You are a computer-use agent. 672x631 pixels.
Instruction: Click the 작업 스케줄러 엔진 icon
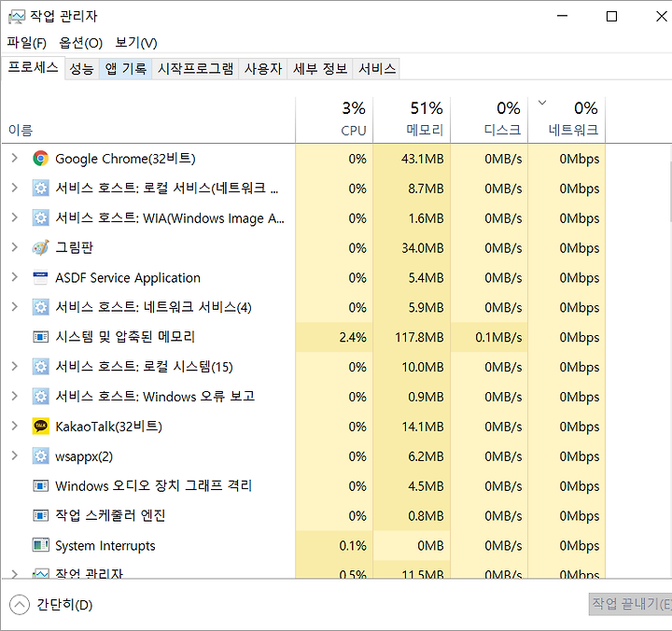[x=41, y=515]
